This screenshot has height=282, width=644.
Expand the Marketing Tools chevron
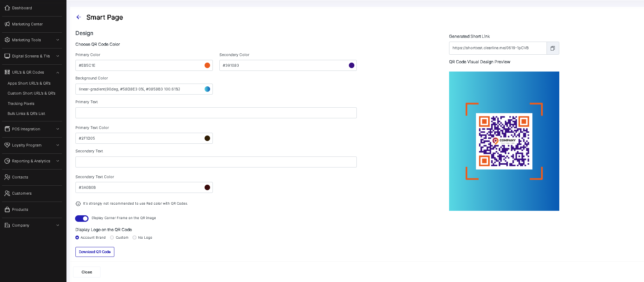click(x=58, y=40)
